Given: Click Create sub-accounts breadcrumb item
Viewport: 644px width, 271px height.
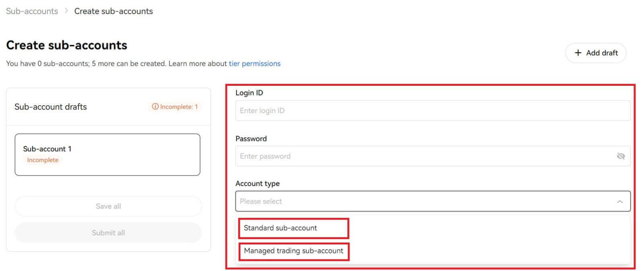Looking at the screenshot, I should (x=113, y=11).
